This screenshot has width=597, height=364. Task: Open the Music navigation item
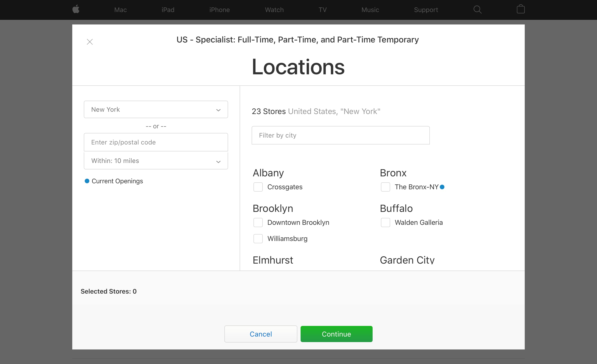(x=370, y=10)
